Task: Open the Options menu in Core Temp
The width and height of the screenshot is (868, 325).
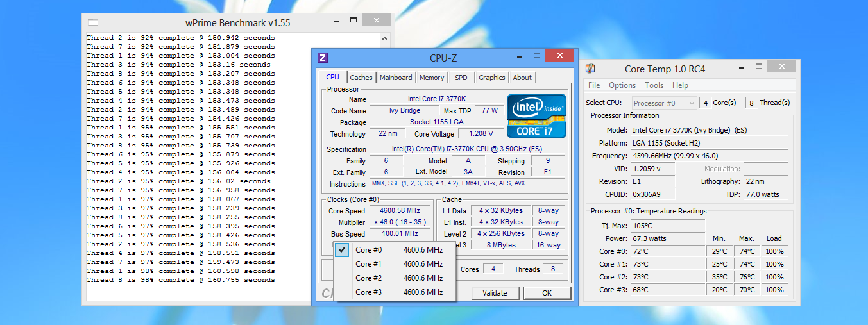Action: coord(622,85)
